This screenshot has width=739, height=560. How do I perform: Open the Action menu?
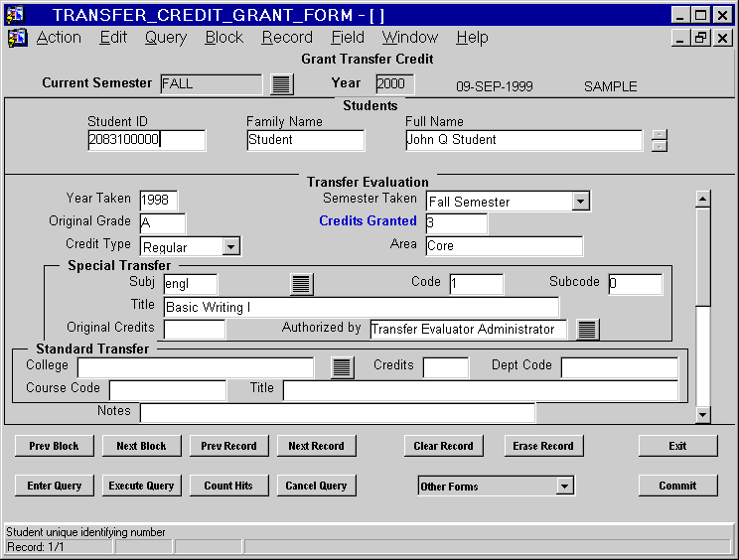coord(59,37)
